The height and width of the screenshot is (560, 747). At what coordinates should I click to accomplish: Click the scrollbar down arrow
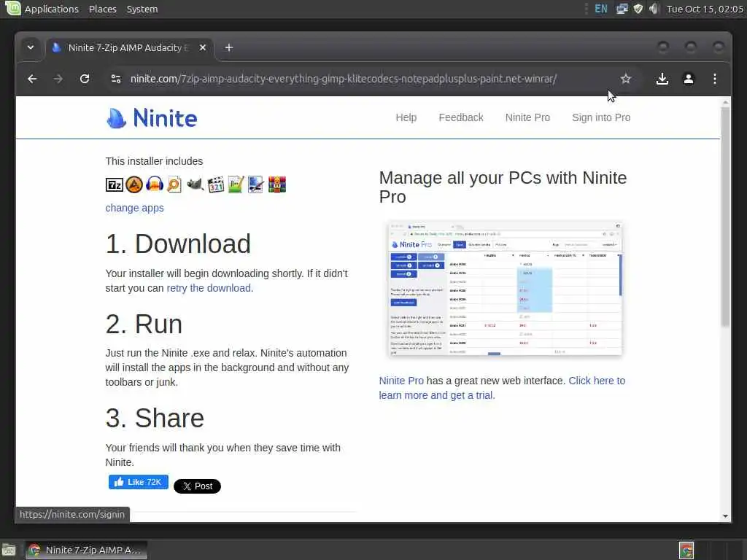click(725, 516)
